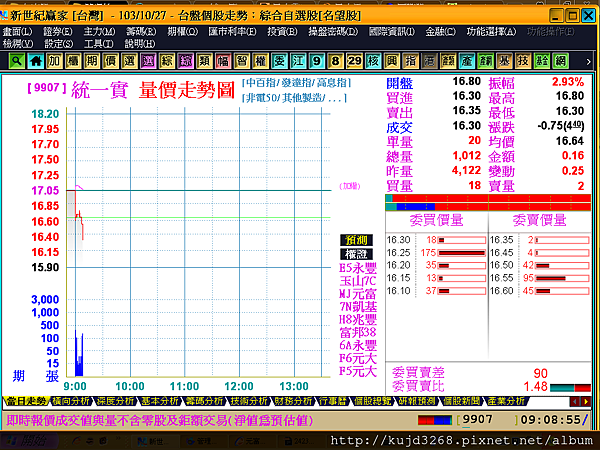The image size is (600, 450).
Task: Click the [中百指/發達指/高息指] index link
Action: [x=296, y=82]
